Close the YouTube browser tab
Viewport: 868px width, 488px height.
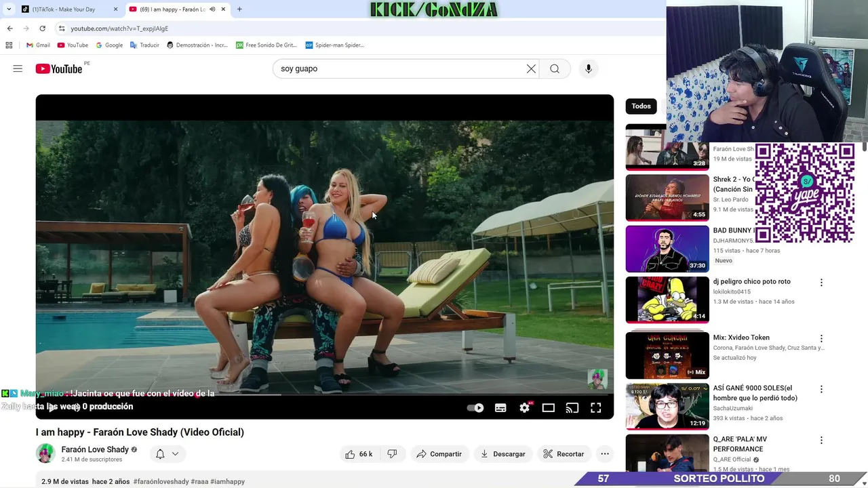224,9
